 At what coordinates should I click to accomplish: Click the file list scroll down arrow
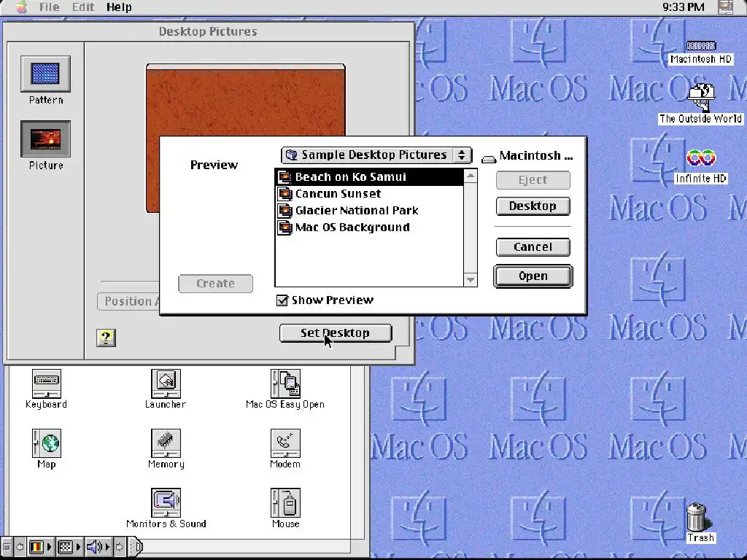[x=471, y=279]
